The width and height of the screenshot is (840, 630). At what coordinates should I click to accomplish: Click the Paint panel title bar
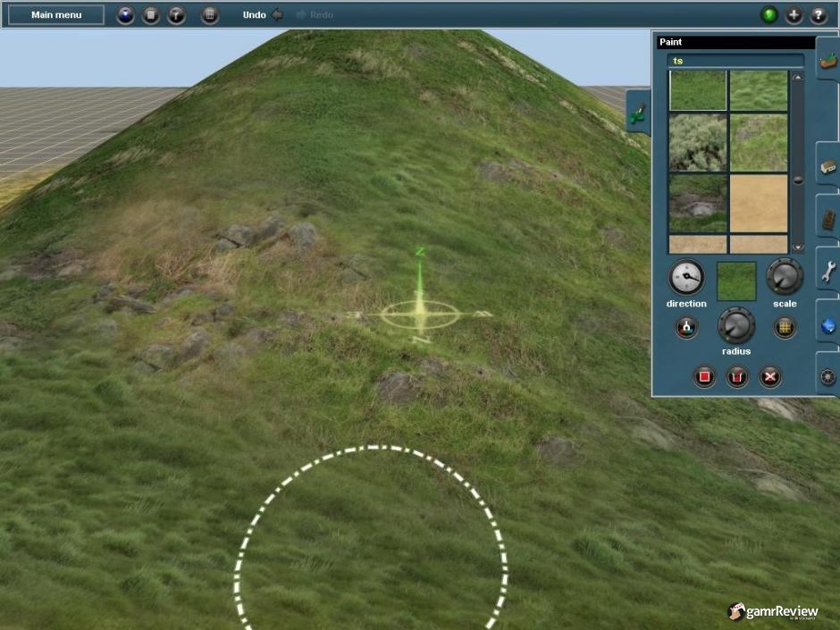coord(735,42)
